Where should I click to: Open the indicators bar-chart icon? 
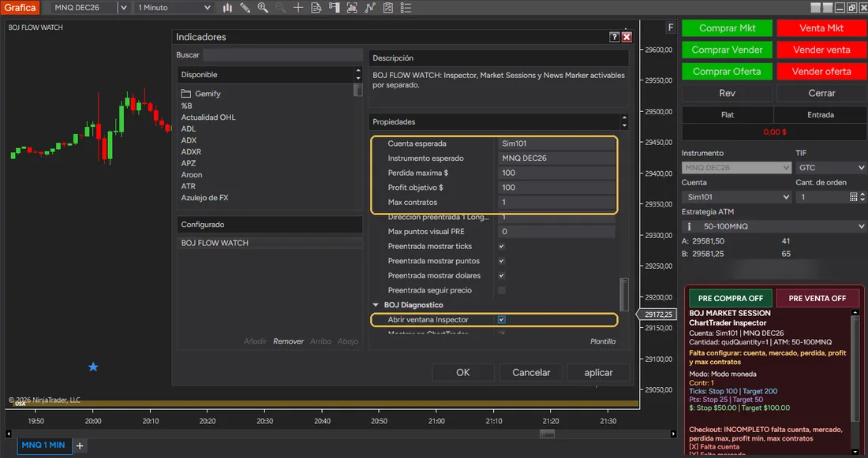(x=352, y=8)
